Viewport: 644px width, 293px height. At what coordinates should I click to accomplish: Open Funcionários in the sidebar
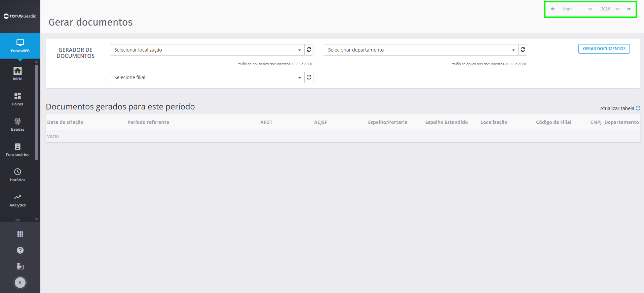(x=17, y=150)
